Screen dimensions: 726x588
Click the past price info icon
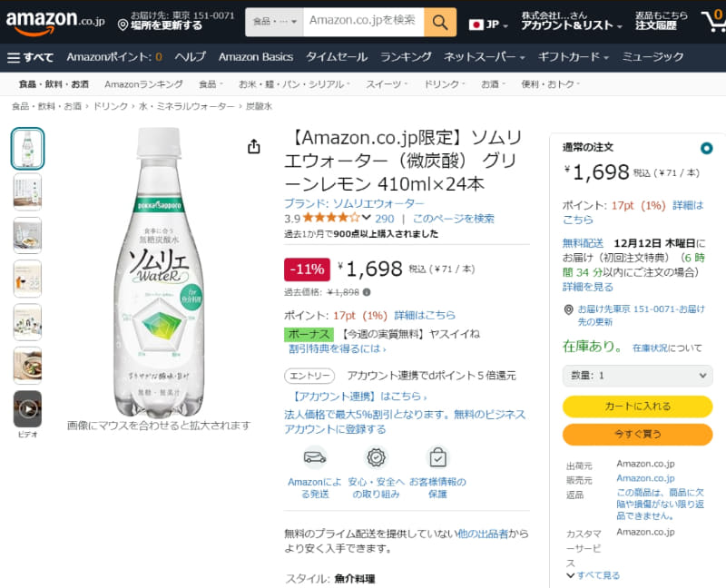coord(367,292)
